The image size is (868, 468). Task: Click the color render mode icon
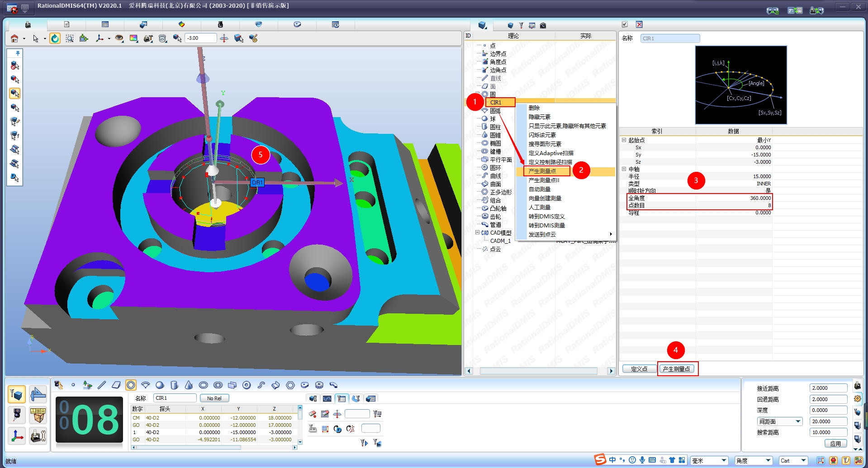click(x=133, y=38)
